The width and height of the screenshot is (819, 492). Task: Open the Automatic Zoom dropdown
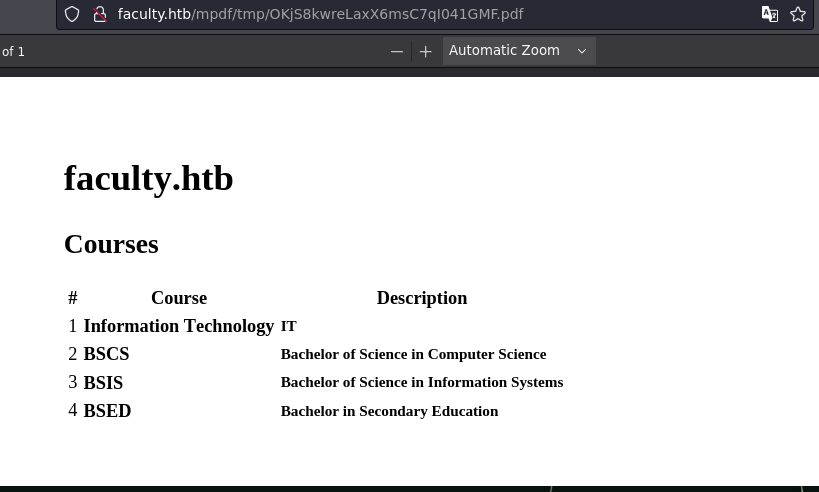coord(506,51)
